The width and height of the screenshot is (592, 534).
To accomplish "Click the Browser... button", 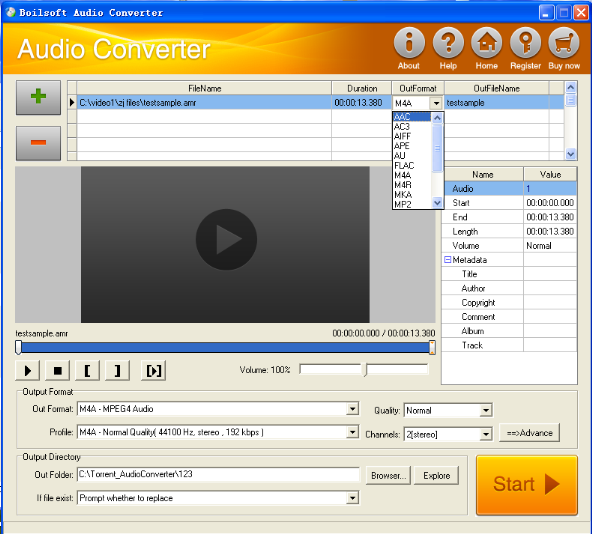I will pyautogui.click(x=388, y=475).
